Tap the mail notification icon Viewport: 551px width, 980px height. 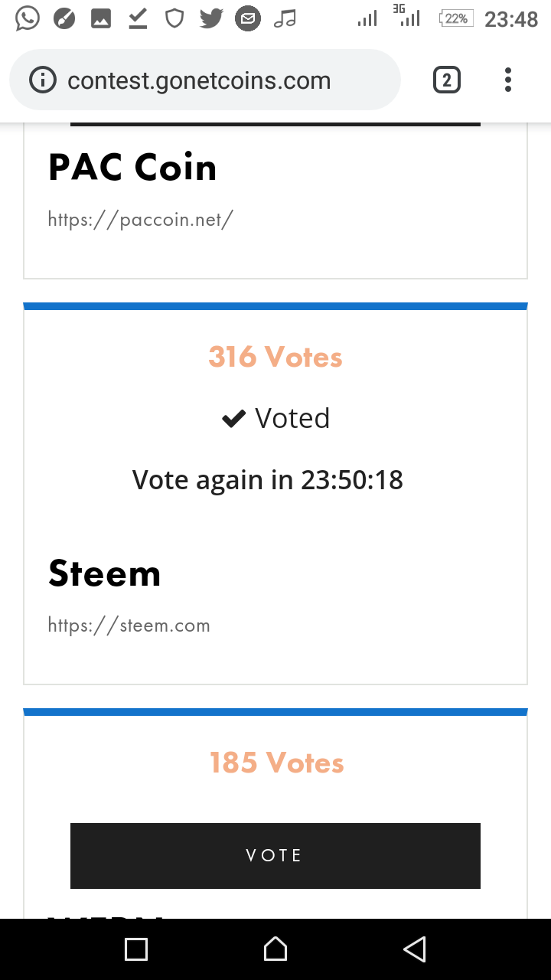[247, 18]
